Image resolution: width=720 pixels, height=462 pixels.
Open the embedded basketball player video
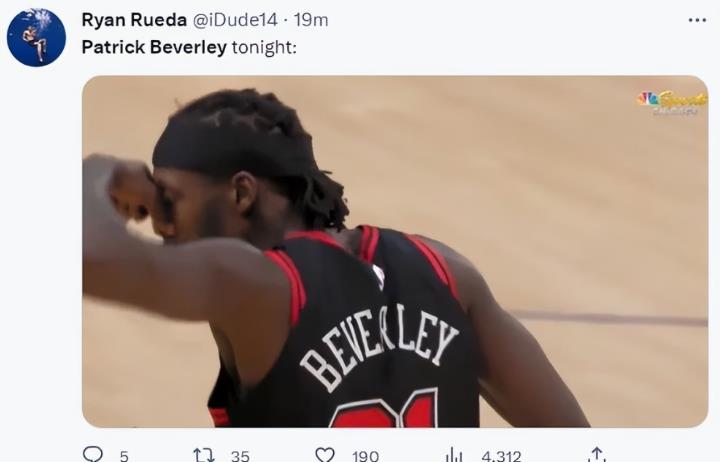395,251
